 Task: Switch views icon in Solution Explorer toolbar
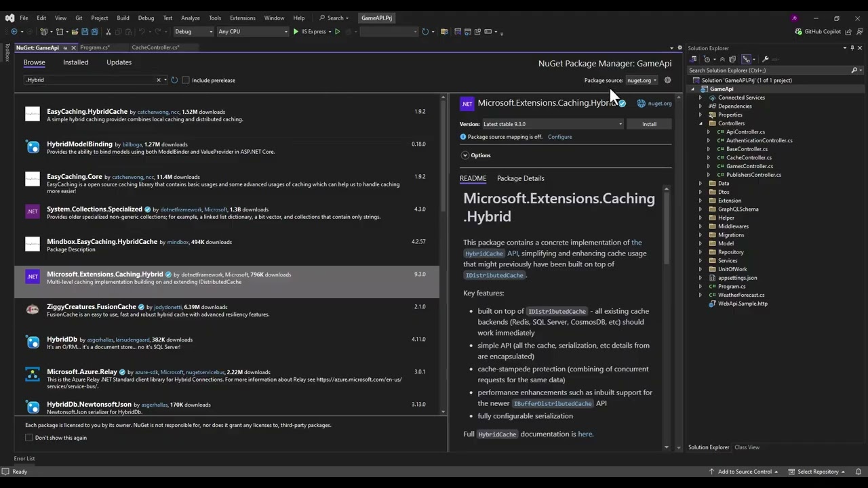click(693, 60)
